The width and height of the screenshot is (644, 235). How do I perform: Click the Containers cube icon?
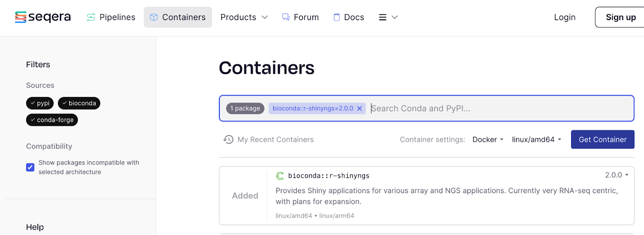[x=154, y=17]
